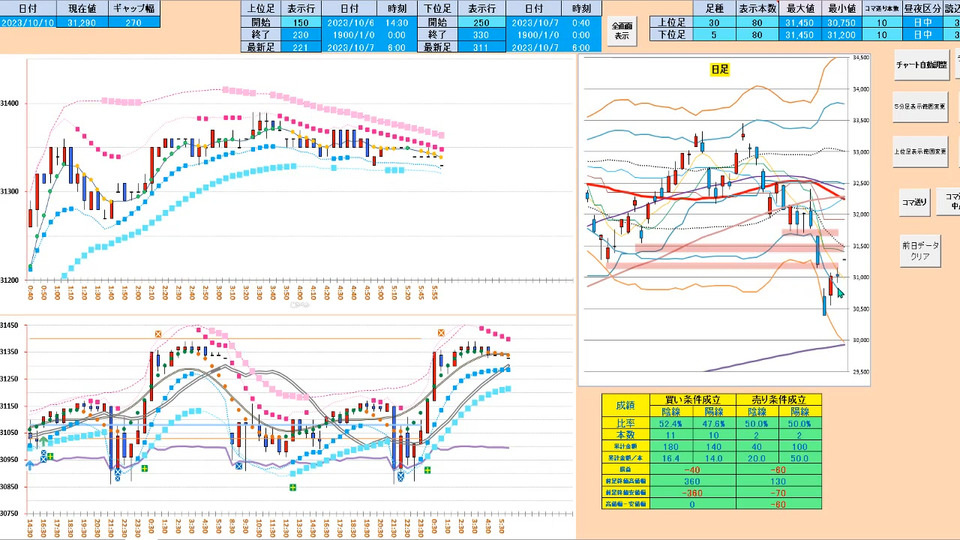Select the 現在値 header cell
The width and height of the screenshot is (960, 540).
82,9
